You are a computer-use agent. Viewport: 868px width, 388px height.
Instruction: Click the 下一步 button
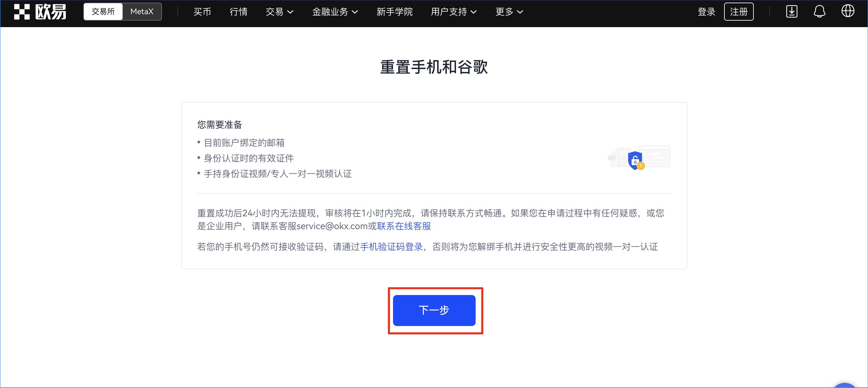tap(434, 311)
